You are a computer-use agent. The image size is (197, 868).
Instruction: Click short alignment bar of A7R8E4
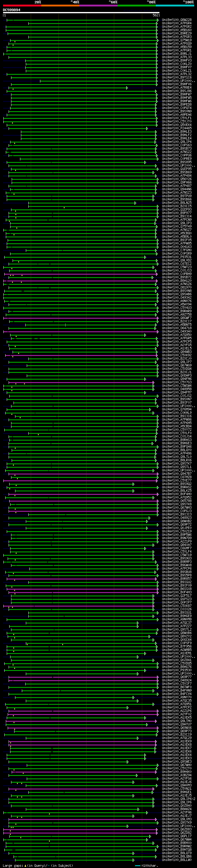(x=68, y=88)
